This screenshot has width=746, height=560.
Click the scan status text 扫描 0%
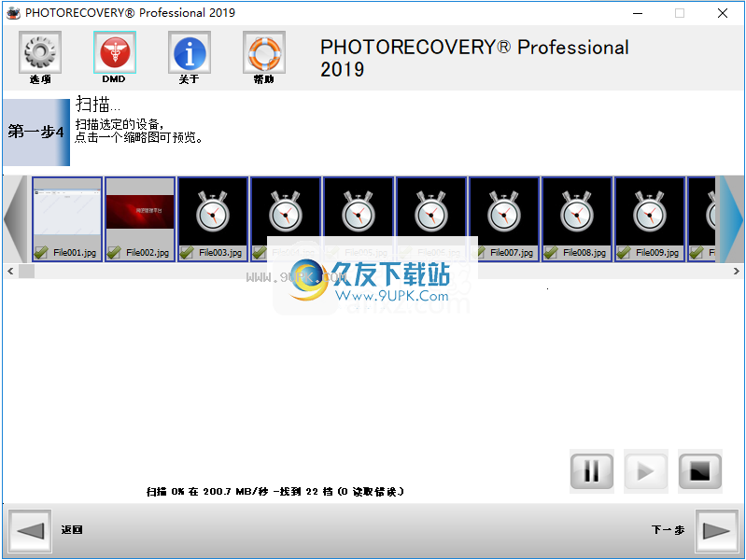[x=275, y=492]
